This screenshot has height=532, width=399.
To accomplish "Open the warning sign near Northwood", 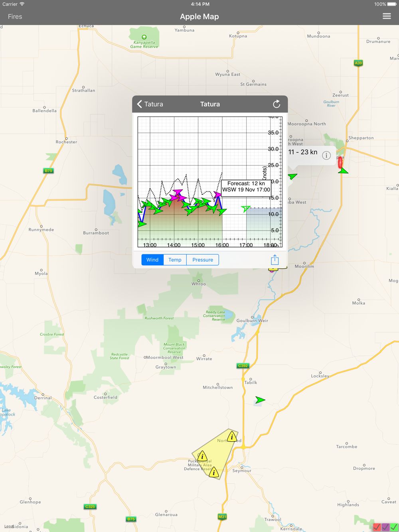I will [x=232, y=437].
